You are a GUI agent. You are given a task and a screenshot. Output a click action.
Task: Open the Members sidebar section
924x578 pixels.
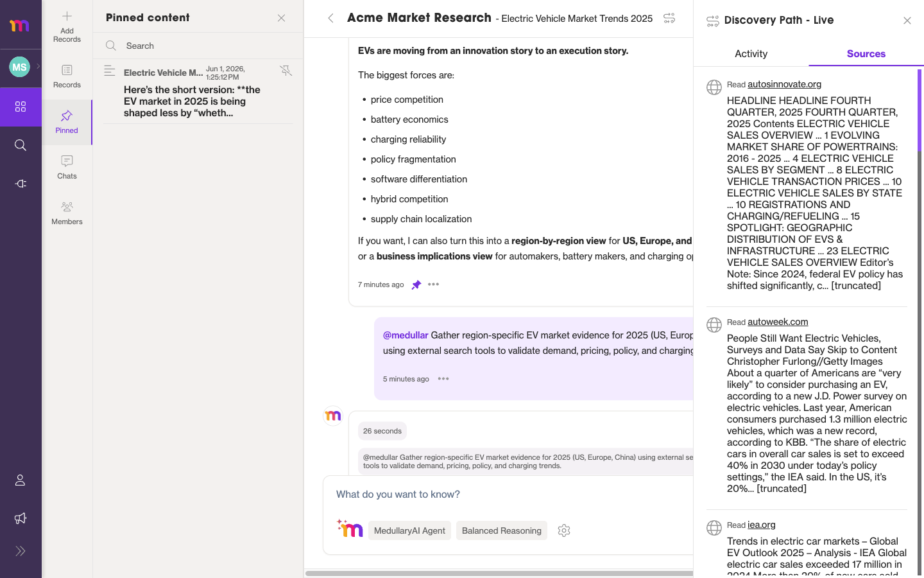pos(67,213)
